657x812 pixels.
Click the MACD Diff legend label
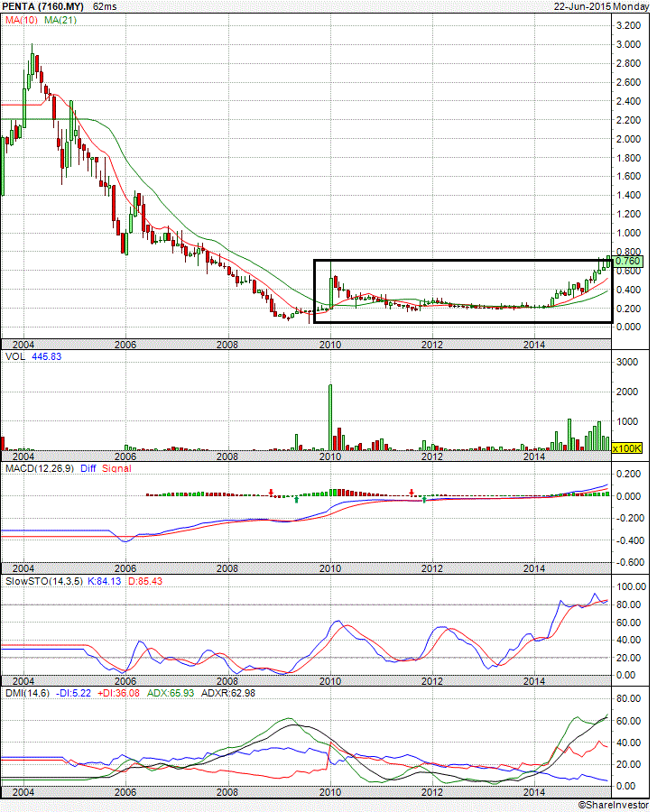pos(88,468)
